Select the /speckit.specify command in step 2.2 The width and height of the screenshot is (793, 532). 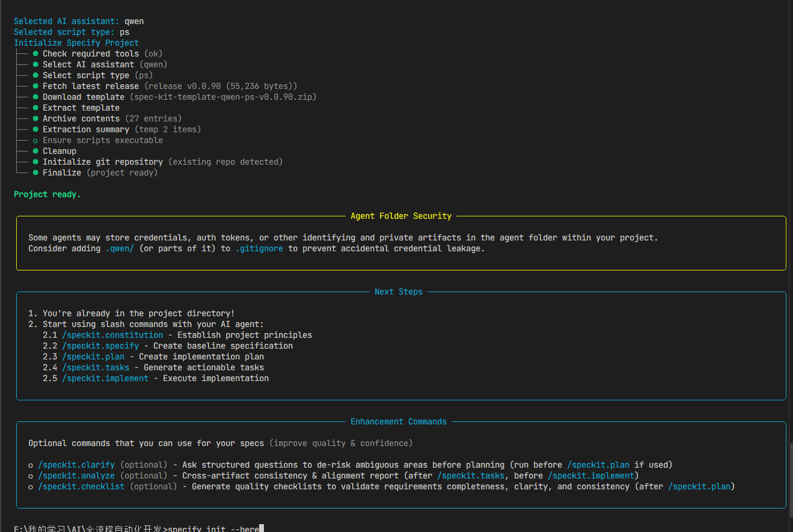click(100, 346)
